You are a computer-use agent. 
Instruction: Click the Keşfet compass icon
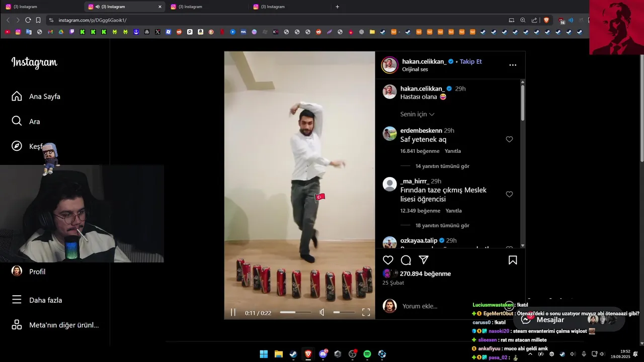pyautogui.click(x=17, y=146)
